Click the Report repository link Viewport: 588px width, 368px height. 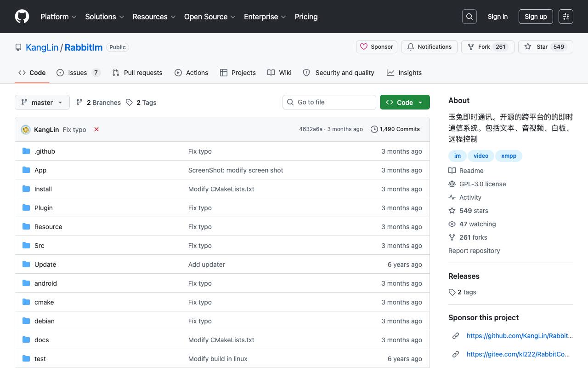[474, 251]
